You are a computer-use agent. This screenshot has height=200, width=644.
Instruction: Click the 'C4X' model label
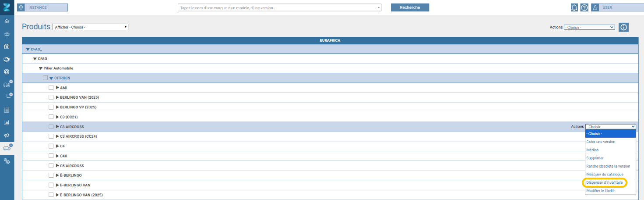(63, 156)
